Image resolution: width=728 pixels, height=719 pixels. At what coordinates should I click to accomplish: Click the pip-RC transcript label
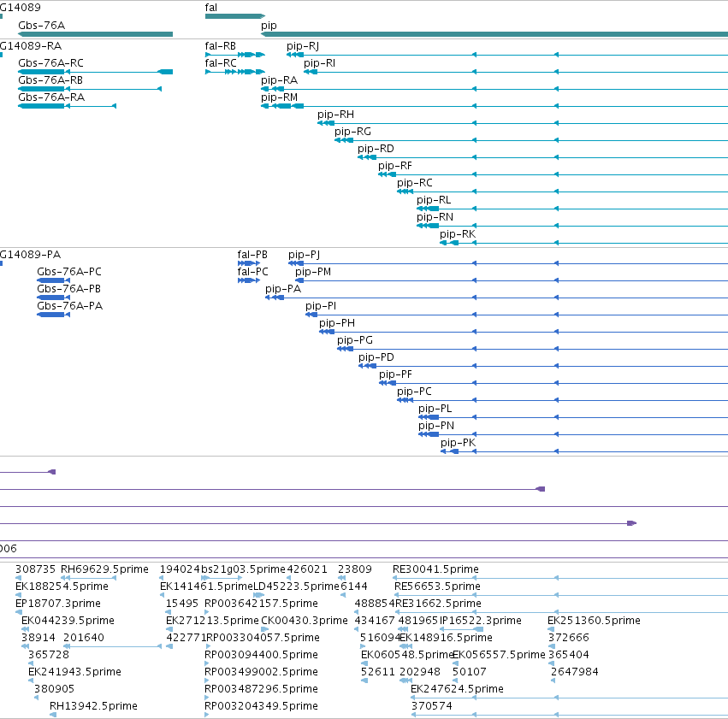point(415,183)
